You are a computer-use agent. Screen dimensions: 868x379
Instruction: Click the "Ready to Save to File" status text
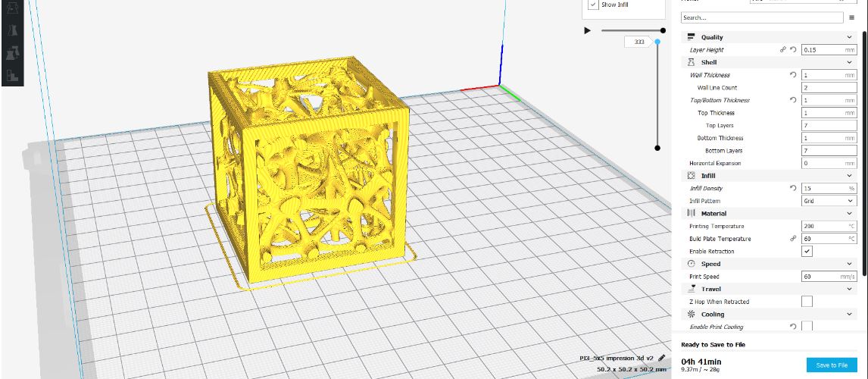(713, 345)
